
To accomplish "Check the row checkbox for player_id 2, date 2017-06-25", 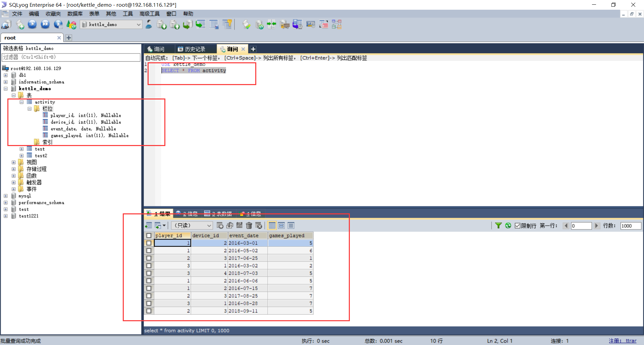I will pos(149,258).
